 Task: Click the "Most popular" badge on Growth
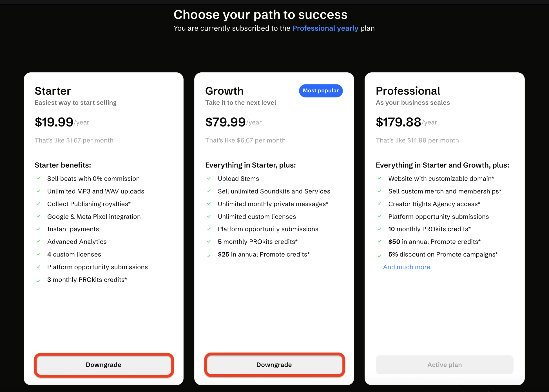click(x=321, y=91)
